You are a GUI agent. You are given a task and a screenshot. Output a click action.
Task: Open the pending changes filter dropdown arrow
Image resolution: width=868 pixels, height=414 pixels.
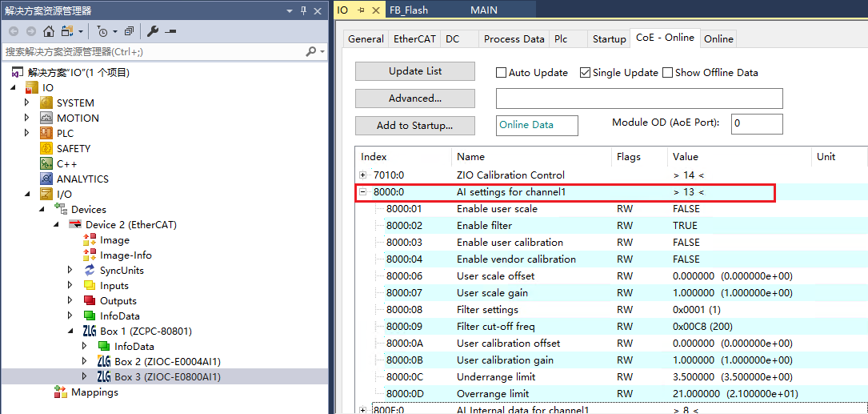coord(115,31)
